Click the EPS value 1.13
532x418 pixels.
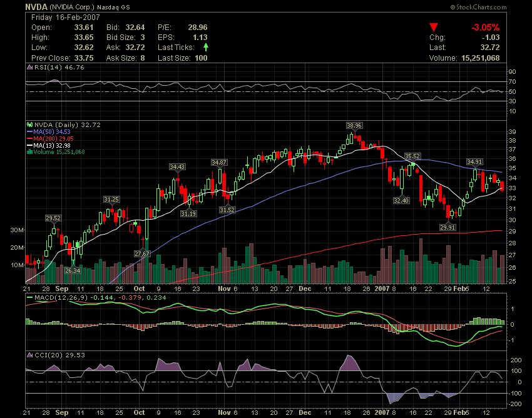(x=200, y=38)
